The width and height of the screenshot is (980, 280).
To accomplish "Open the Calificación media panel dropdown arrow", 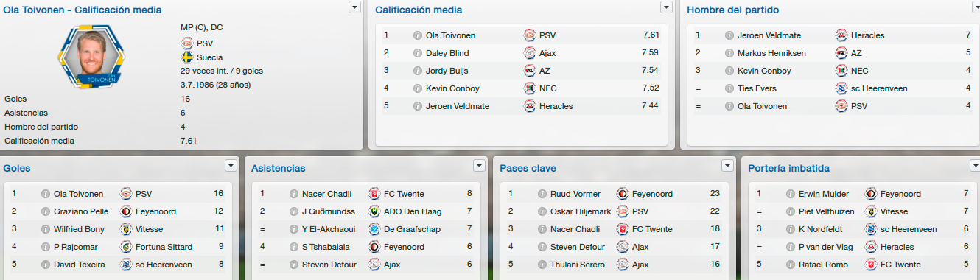I will (x=667, y=7).
